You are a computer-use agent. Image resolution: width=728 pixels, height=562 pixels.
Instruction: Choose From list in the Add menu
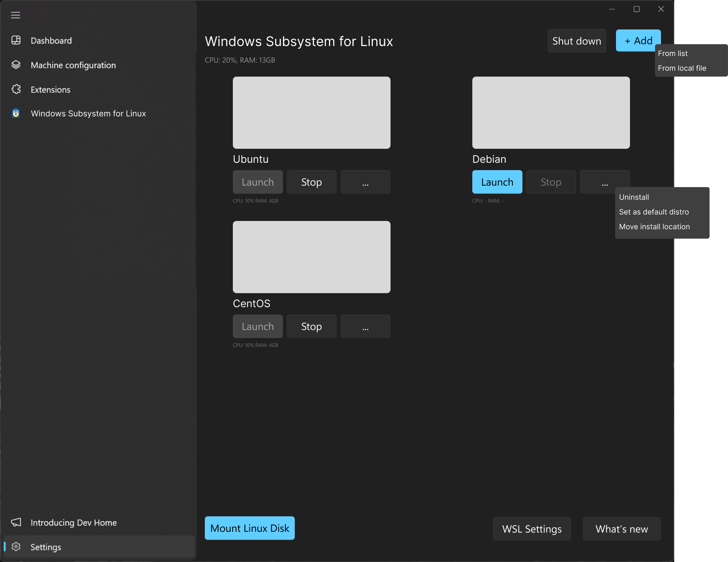(x=673, y=53)
